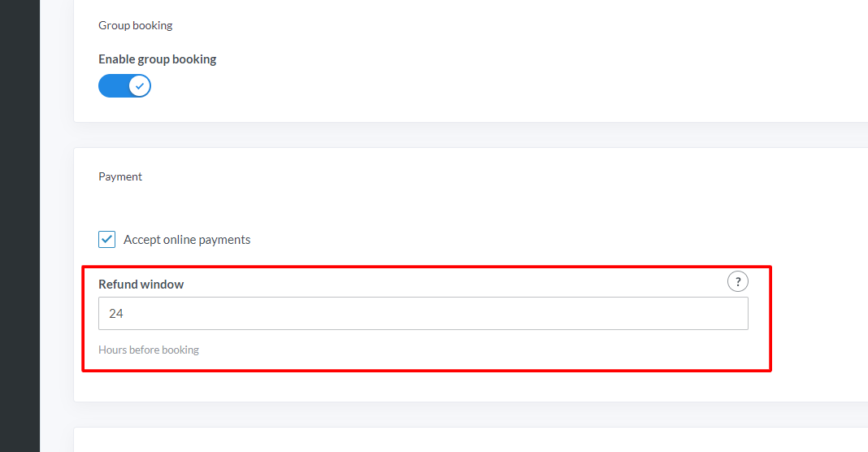The height and width of the screenshot is (452, 868).
Task: Disable the Enable group booking switch
Action: [124, 85]
